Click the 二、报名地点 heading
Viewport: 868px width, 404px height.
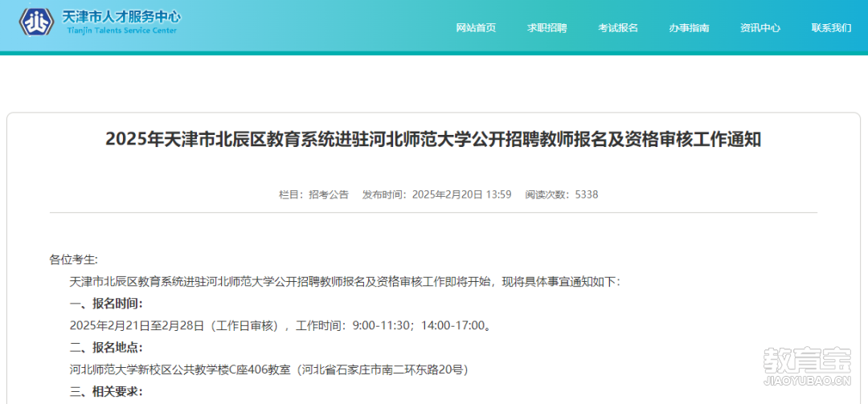pyautogui.click(x=106, y=348)
